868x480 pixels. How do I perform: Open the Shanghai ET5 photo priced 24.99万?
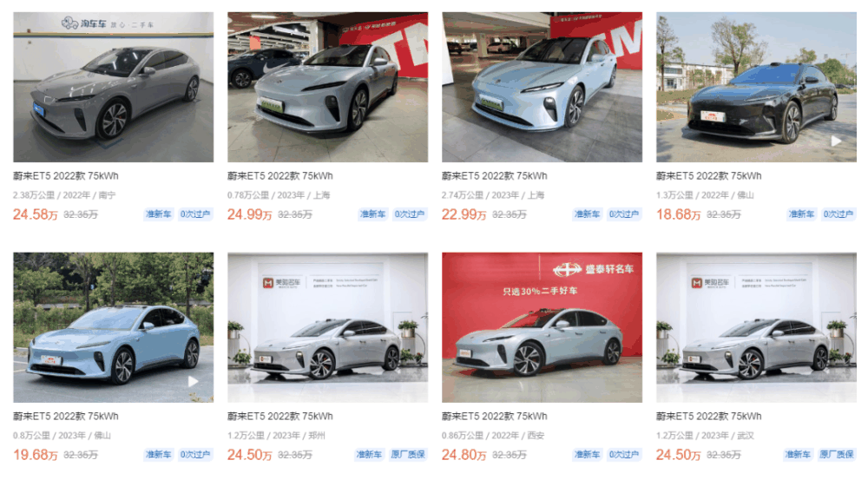coord(328,87)
